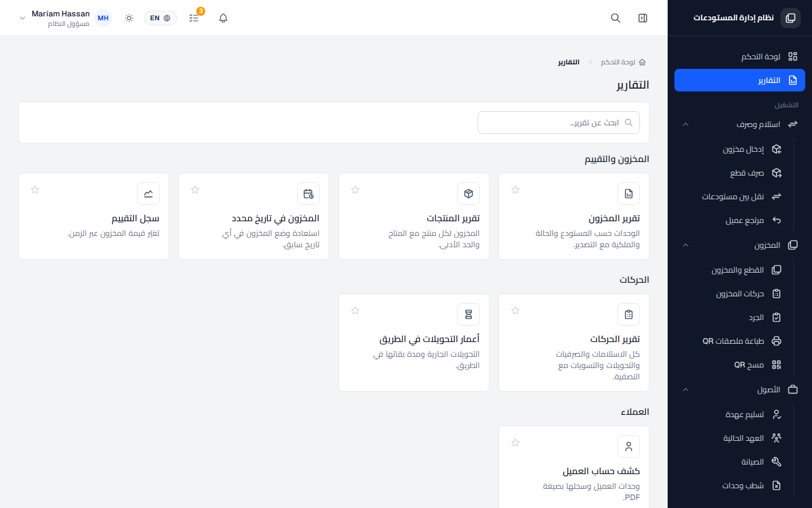This screenshot has height=508, width=812.
Task: Focus the ابحث عن تقرير search field
Action: 559,122
